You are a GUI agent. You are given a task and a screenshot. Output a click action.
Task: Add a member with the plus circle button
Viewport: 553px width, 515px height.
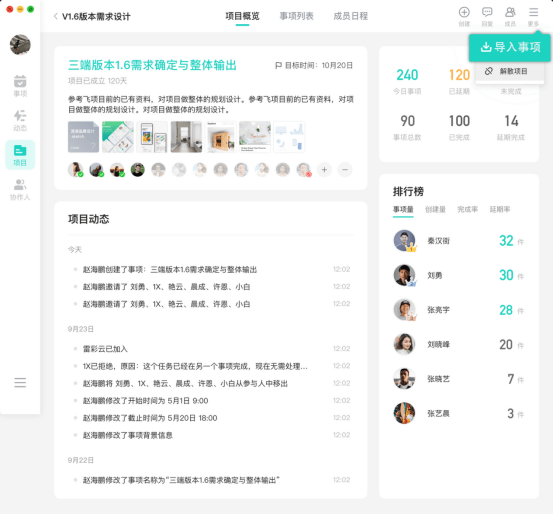click(x=324, y=170)
